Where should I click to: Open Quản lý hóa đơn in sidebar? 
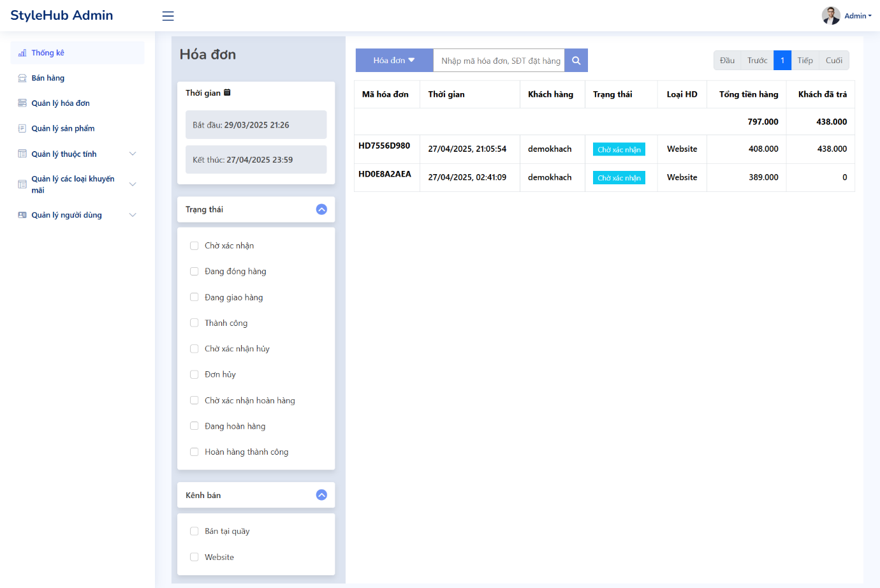[x=77, y=103]
